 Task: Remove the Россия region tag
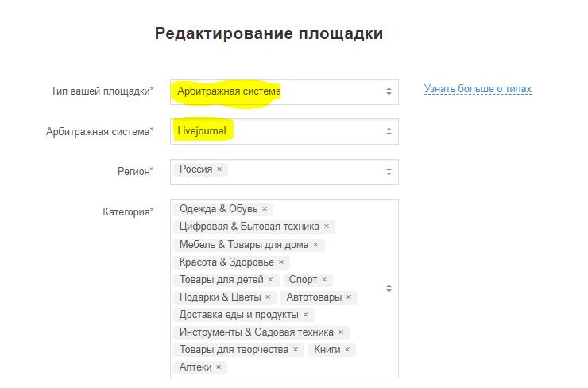pyautogui.click(x=219, y=169)
